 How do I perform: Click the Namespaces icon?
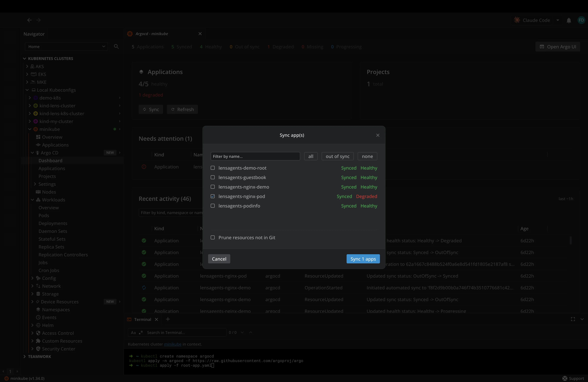coord(38,309)
